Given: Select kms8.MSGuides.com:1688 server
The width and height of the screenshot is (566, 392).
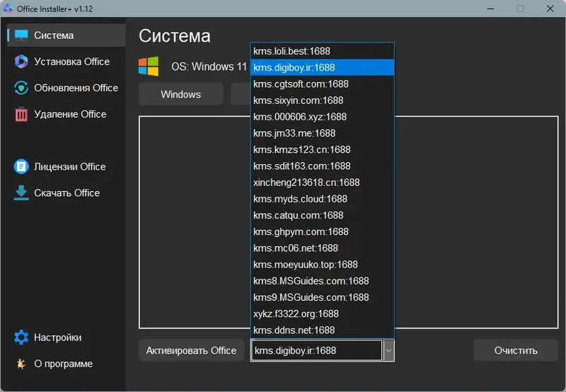Looking at the screenshot, I should tap(323, 281).
